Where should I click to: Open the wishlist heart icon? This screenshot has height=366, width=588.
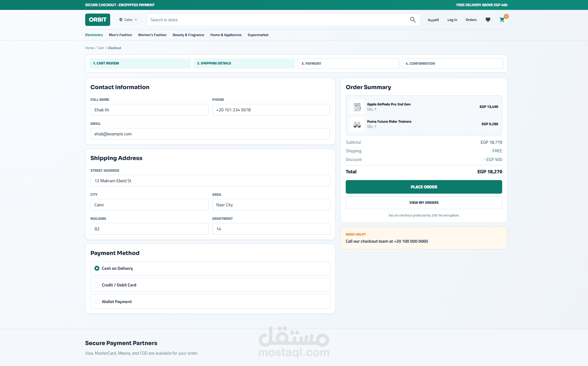coord(488,20)
